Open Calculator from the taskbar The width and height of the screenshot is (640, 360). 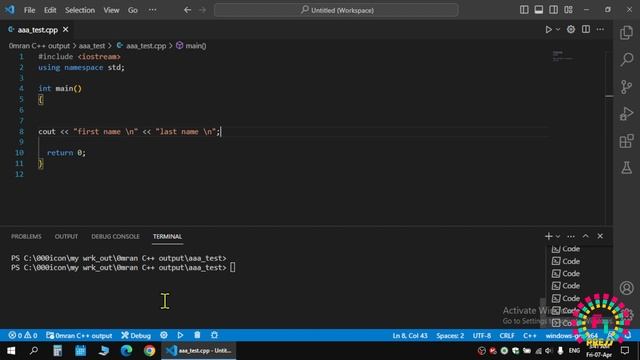pos(58,351)
